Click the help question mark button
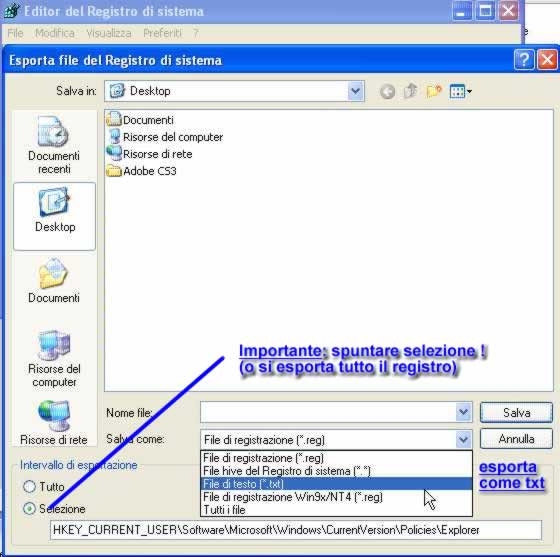This screenshot has height=557, width=560. [x=524, y=59]
